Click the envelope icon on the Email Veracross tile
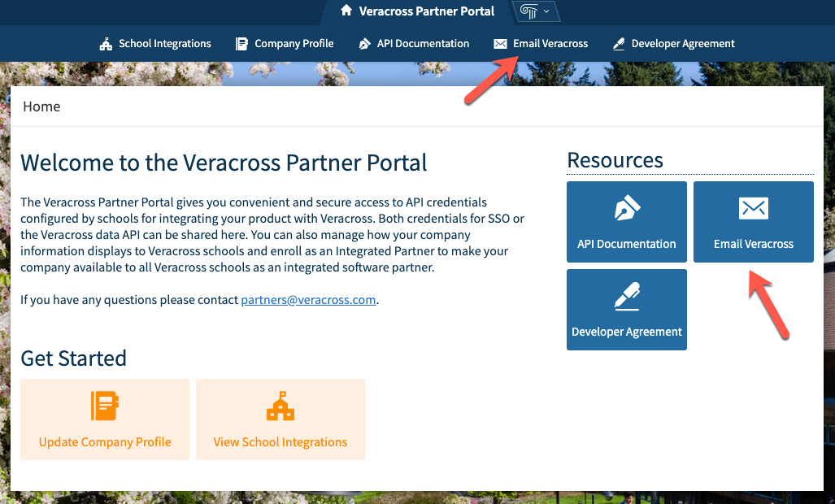The image size is (835, 504). tap(753, 209)
